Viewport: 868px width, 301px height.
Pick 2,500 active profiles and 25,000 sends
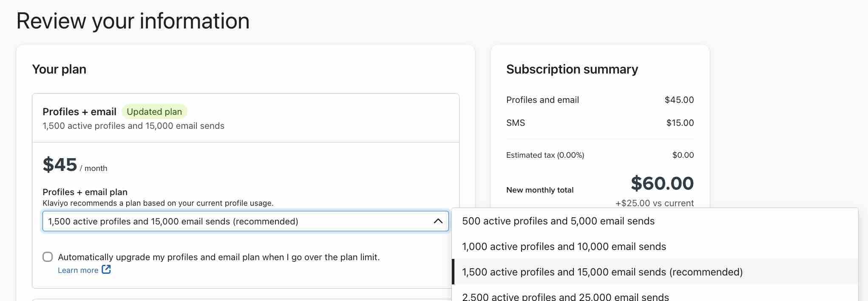(x=565, y=297)
